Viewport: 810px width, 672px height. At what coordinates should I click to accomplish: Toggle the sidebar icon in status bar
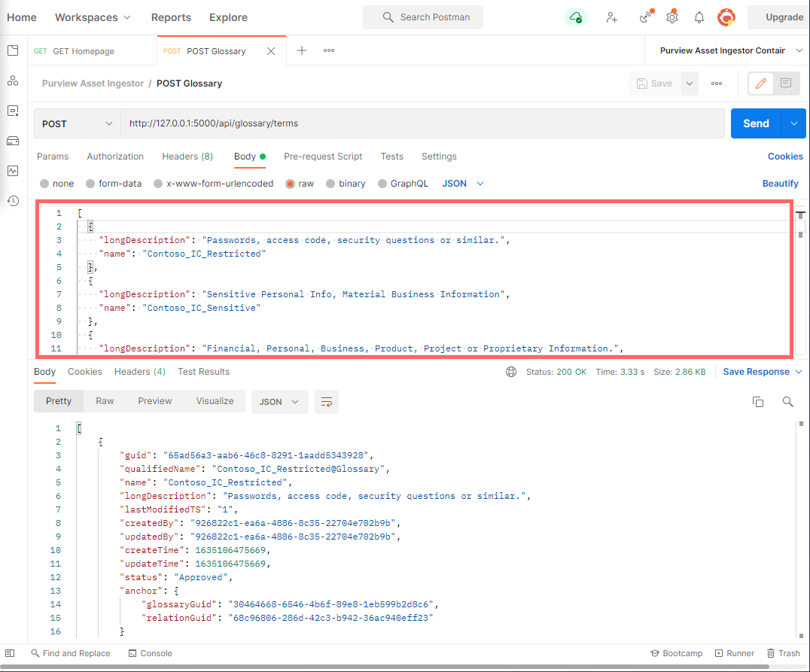(10, 653)
